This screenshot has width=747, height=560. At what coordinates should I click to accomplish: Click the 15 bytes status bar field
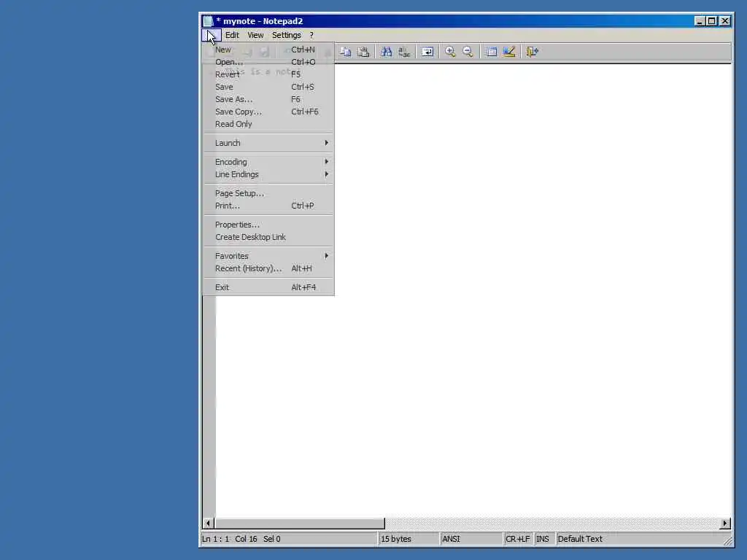(409, 539)
